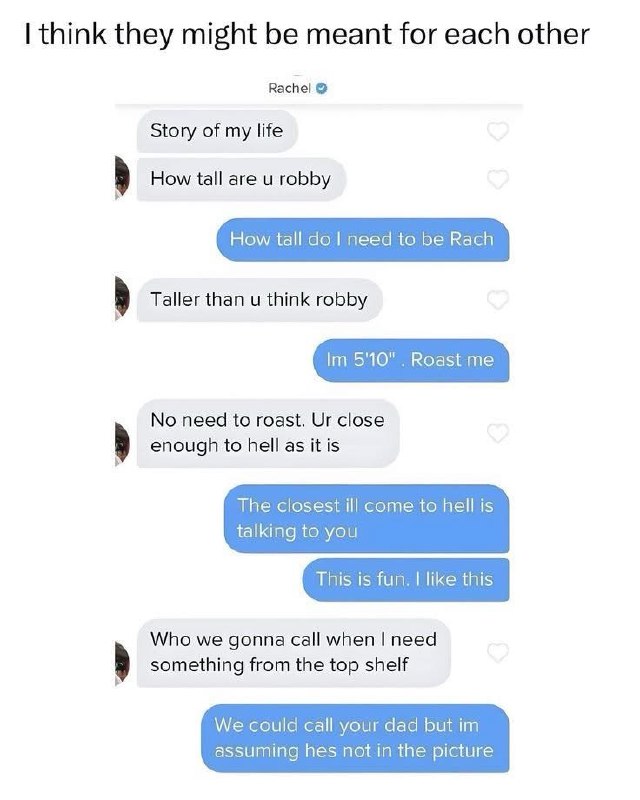Tap the "Ur close enough to hell" bubble

click(268, 433)
